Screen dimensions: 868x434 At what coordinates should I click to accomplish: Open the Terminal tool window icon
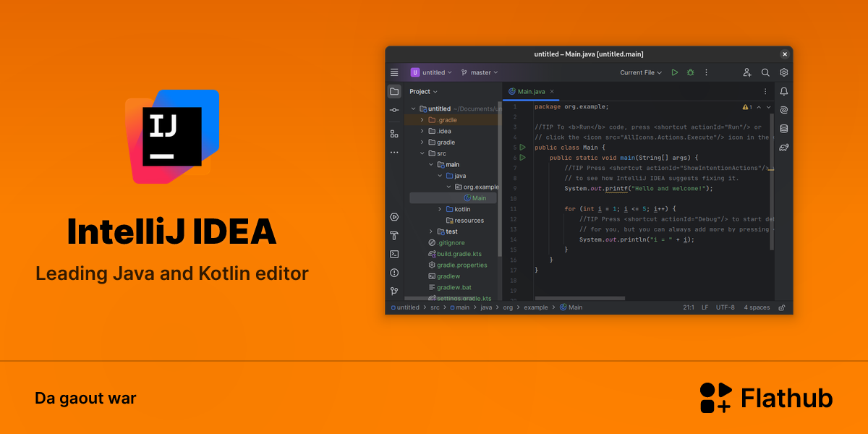tap(394, 254)
